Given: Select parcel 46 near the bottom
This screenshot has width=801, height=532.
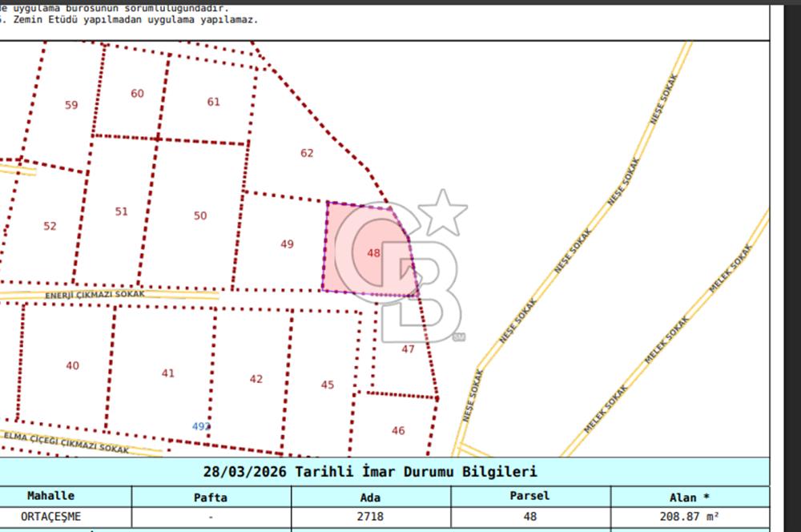Looking at the screenshot, I should pyautogui.click(x=398, y=429).
